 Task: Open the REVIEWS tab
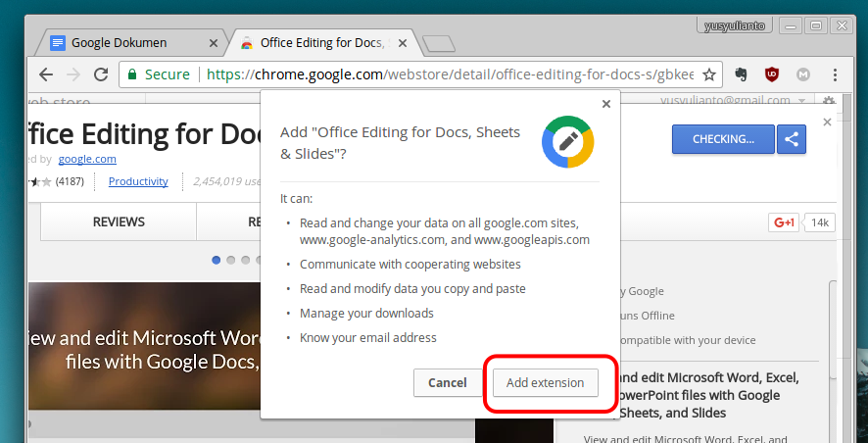pyautogui.click(x=119, y=221)
